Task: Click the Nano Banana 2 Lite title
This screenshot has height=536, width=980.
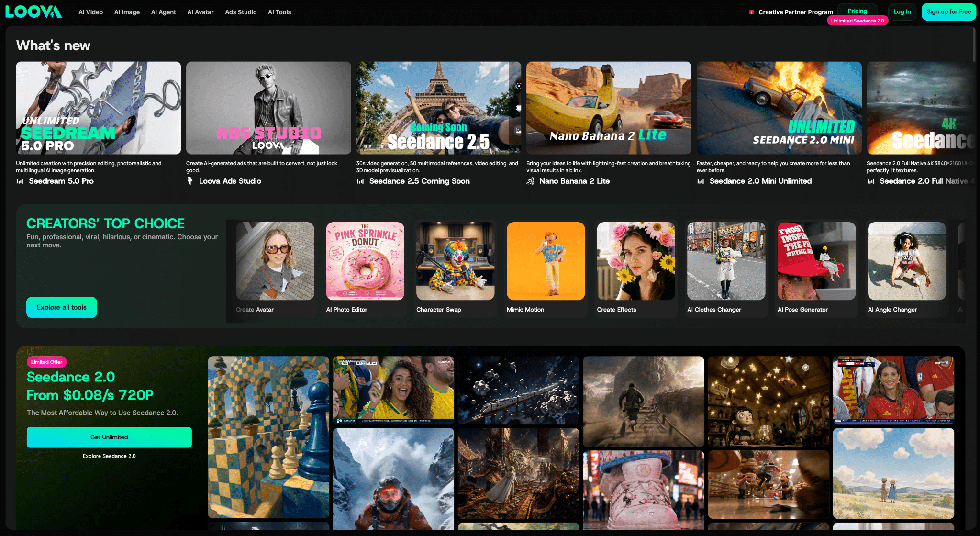Action: tap(574, 181)
